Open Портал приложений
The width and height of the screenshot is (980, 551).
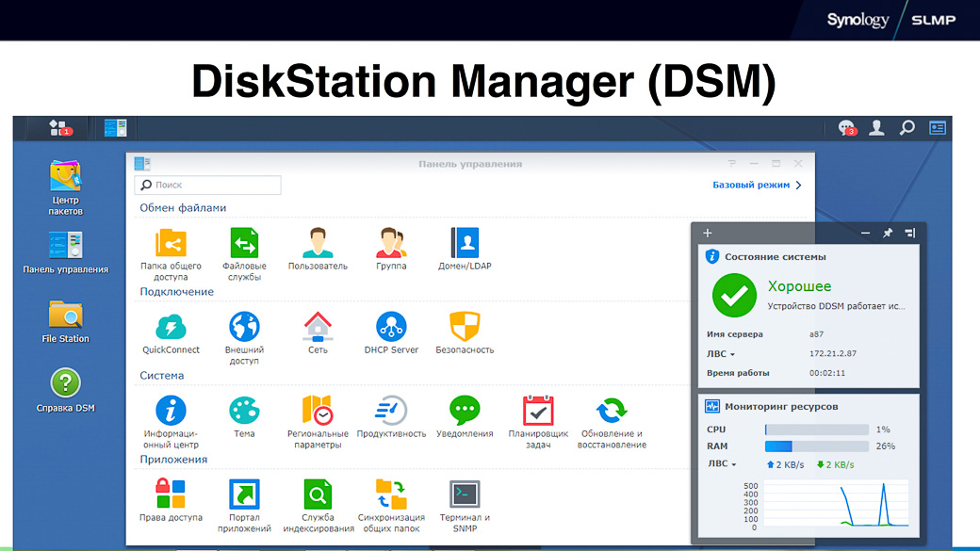[x=244, y=506]
